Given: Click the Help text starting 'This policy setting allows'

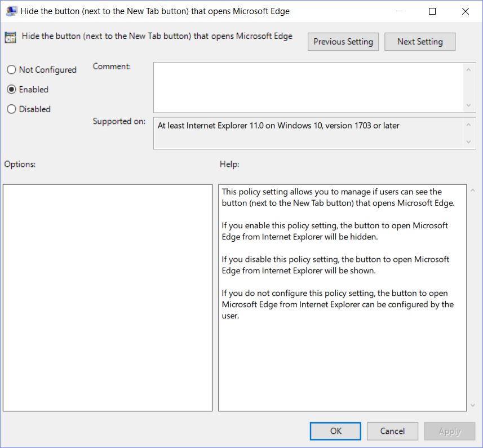Looking at the screenshot, I should [338, 197].
